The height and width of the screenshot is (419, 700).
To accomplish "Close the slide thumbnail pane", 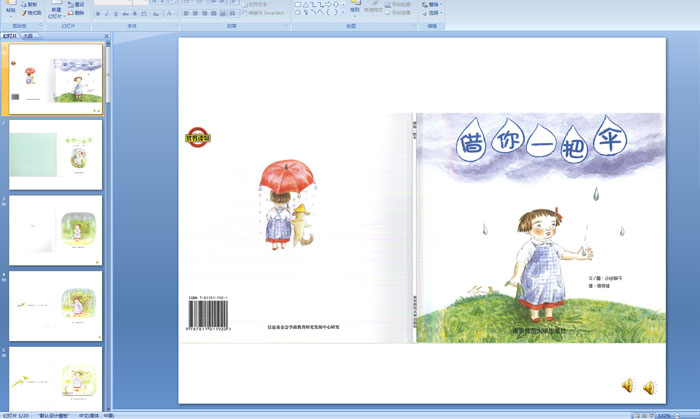I will tap(106, 36).
